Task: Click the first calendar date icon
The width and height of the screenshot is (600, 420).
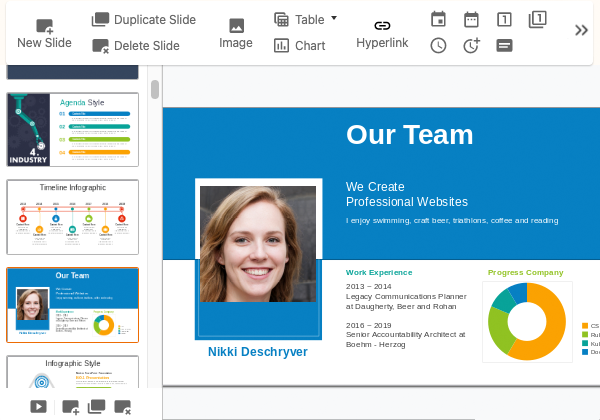Action: (438, 19)
